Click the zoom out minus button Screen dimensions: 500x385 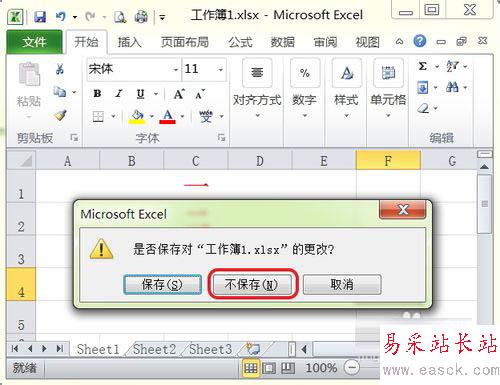(x=352, y=368)
